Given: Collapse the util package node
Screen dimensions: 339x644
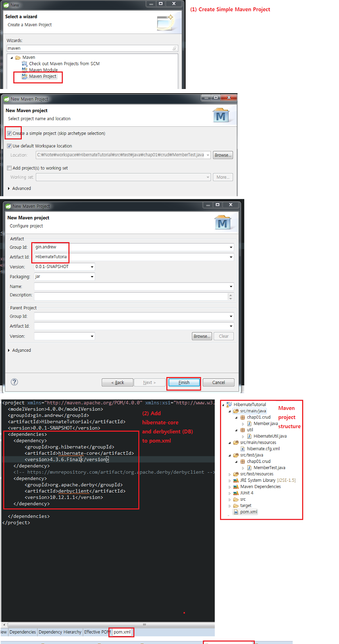Looking at the screenshot, I should pyautogui.click(x=237, y=430).
